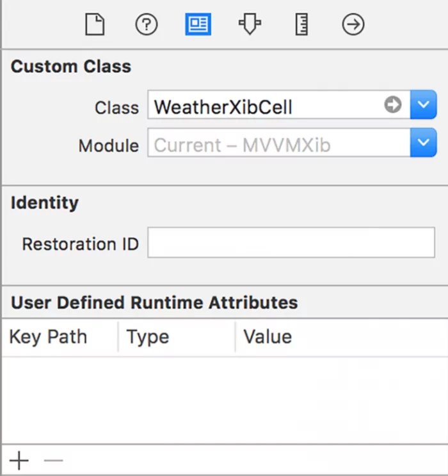448x476 pixels.
Task: Toggle the User Defined Runtime Attributes heading
Action: point(154,302)
